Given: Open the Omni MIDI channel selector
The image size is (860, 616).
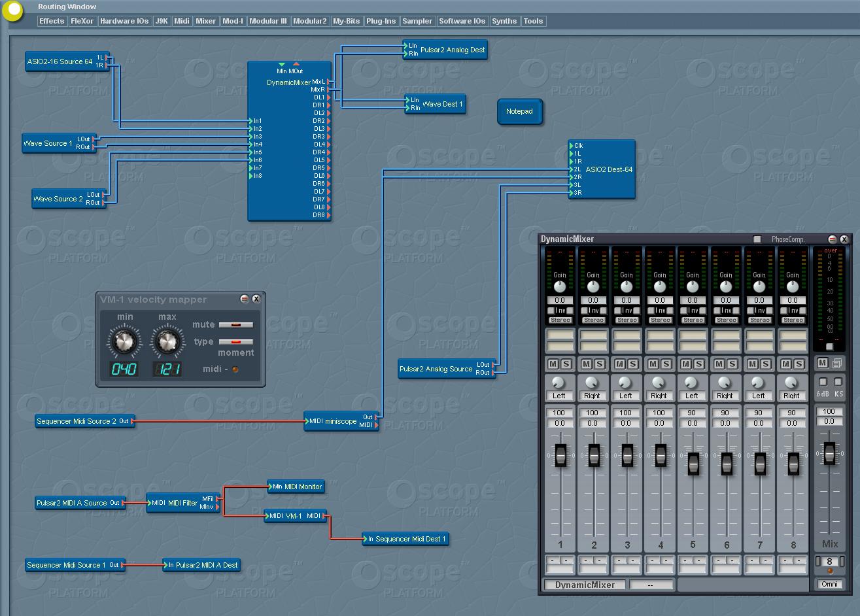Looking at the screenshot, I should (x=829, y=584).
